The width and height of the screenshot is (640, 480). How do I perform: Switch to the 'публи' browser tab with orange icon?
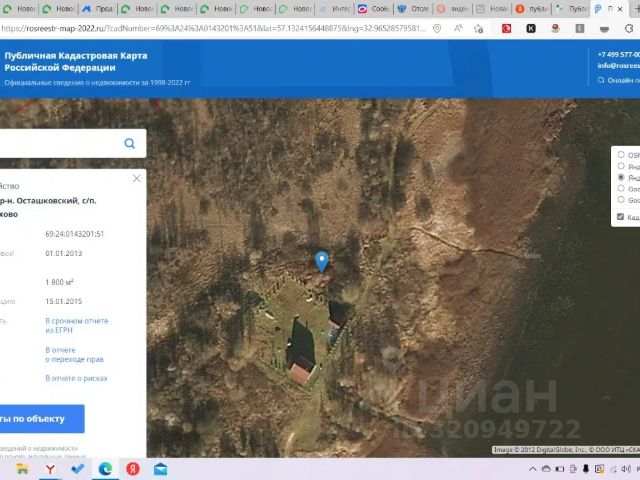(532, 9)
